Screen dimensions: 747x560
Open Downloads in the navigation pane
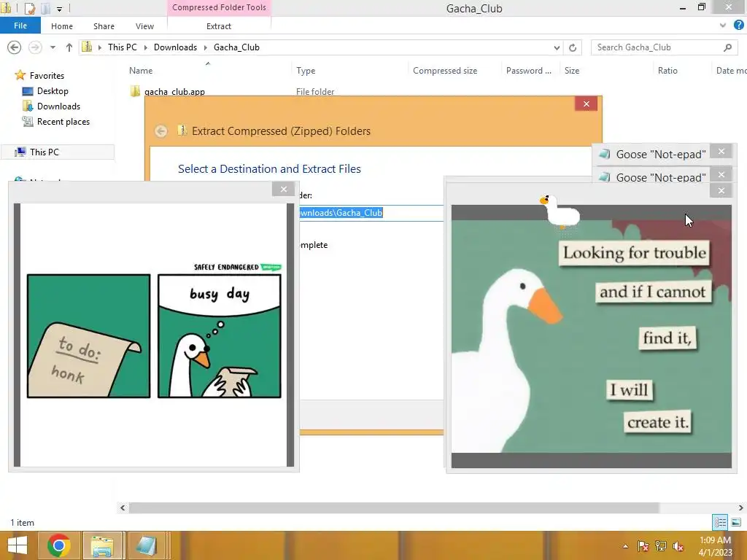point(58,106)
